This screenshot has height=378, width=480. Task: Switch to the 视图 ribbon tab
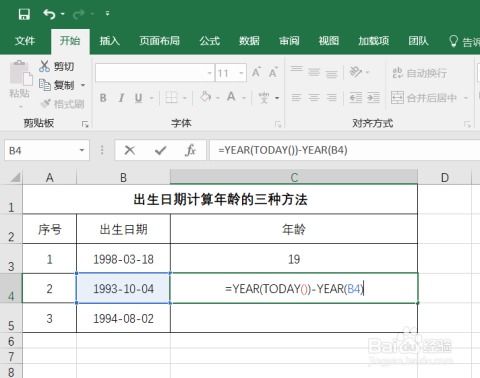point(328,41)
